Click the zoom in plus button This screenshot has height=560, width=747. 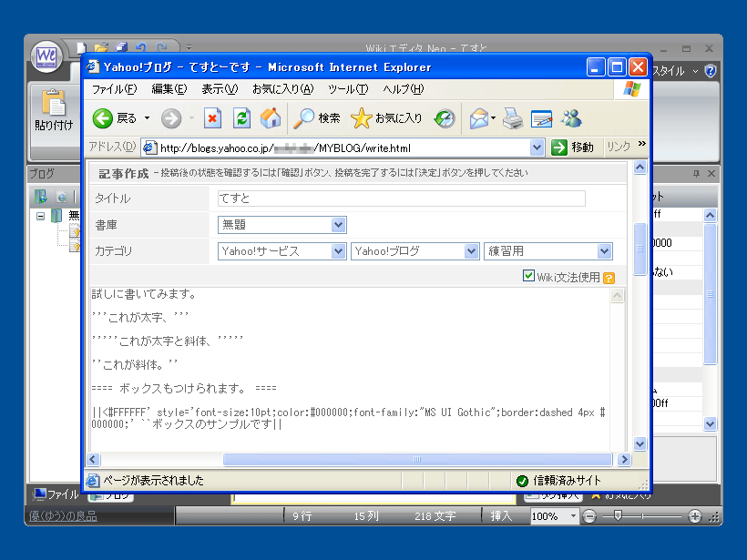click(x=695, y=516)
